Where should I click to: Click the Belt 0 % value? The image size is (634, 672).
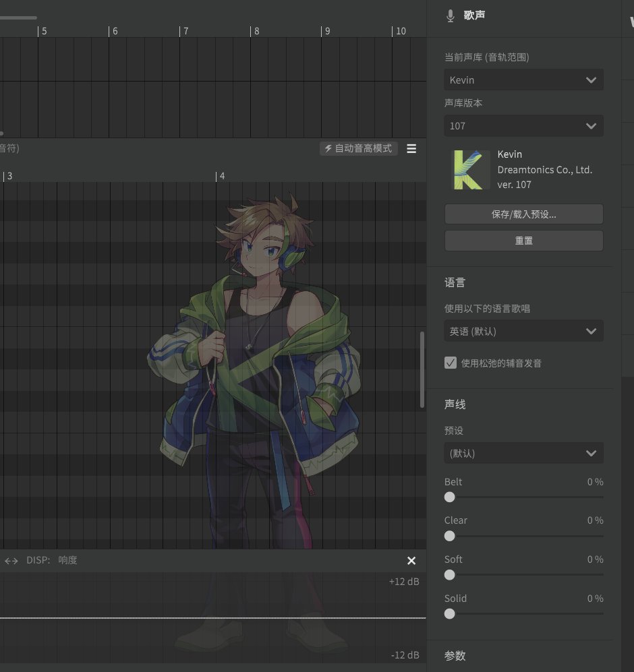(595, 482)
